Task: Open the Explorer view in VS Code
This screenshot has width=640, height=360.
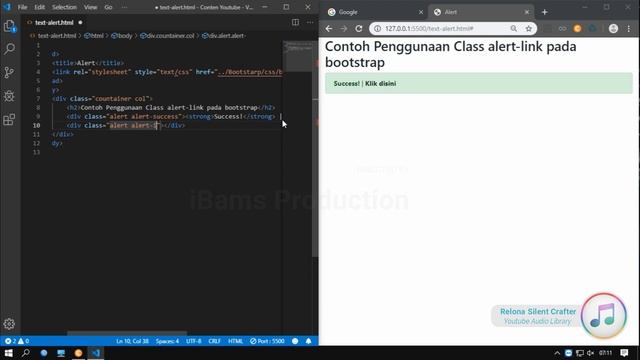Action: (9, 27)
